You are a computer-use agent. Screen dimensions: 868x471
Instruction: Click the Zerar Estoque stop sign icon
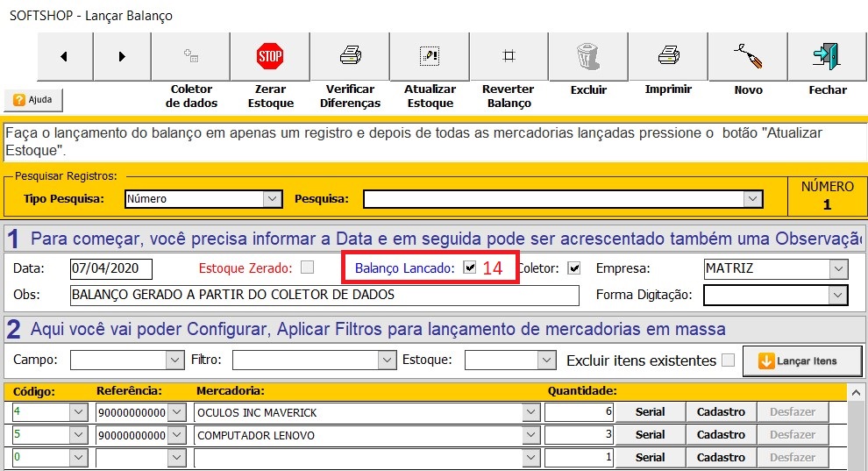coord(269,57)
